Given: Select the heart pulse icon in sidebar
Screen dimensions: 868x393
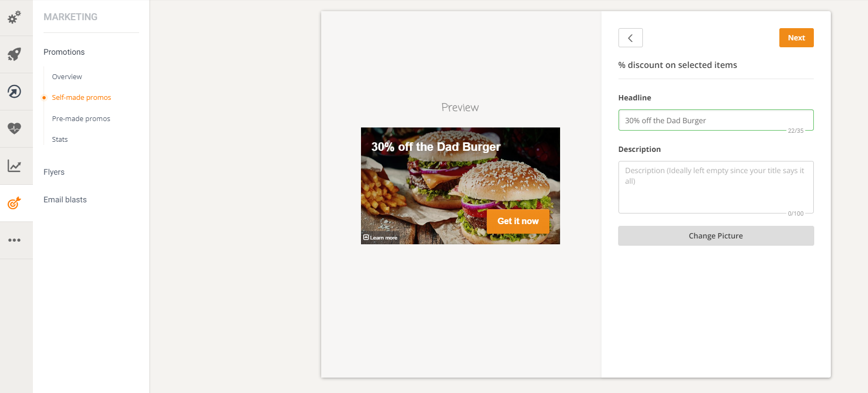Looking at the screenshot, I should coord(14,129).
